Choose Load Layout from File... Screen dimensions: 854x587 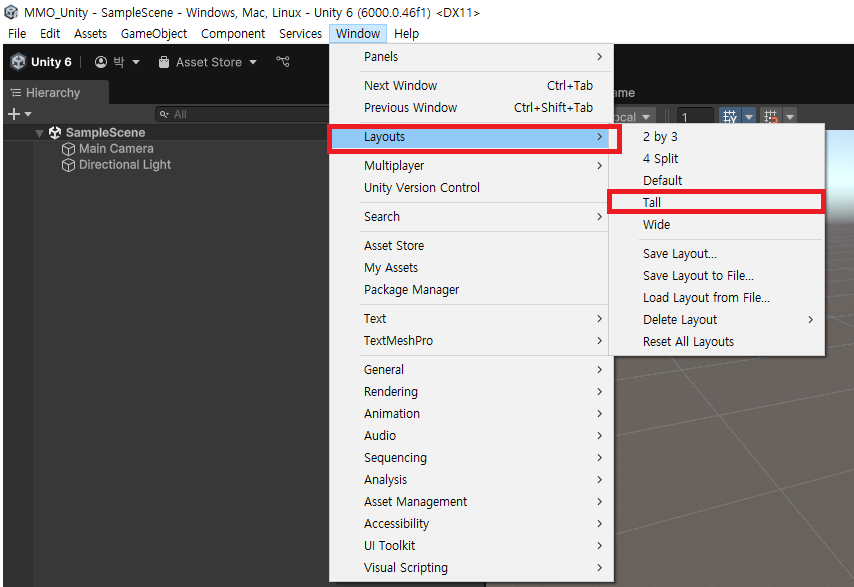716,298
